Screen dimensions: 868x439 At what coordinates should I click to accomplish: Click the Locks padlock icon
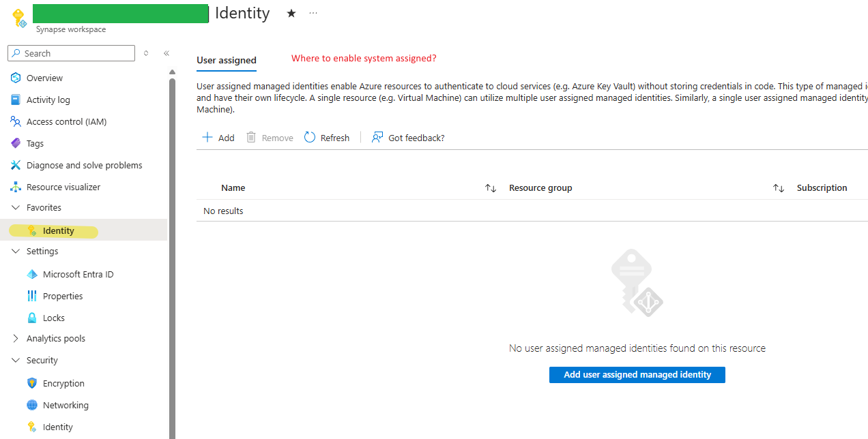[x=32, y=318]
